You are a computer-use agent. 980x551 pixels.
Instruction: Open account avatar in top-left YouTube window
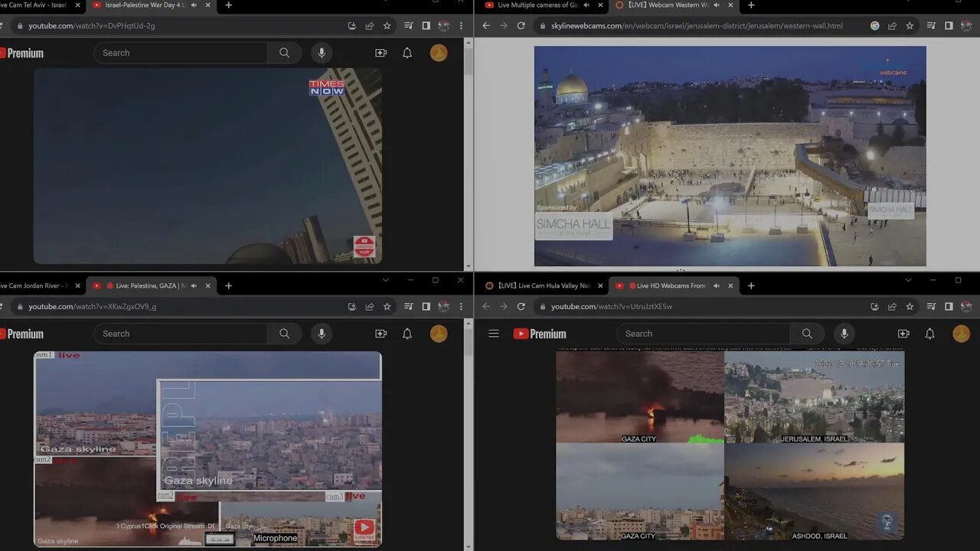[x=439, y=53]
